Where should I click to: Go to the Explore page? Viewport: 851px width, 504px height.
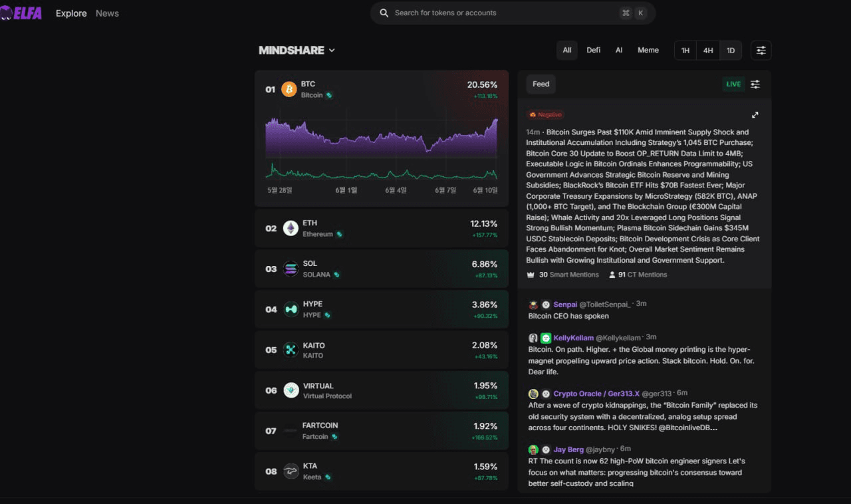coord(71,13)
